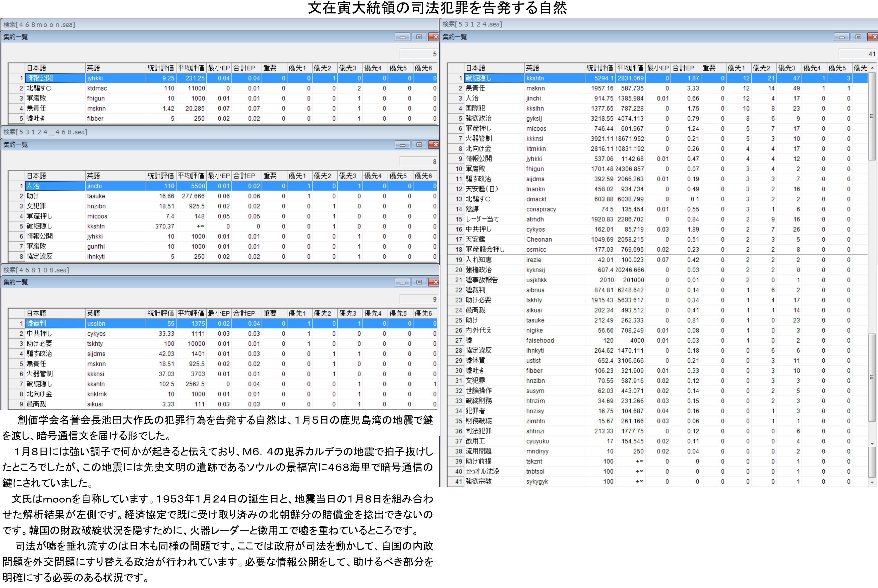Select 北騙すC row in 468moon.sea table
Image resolution: width=878 pixels, height=588 pixels.
click(39, 88)
